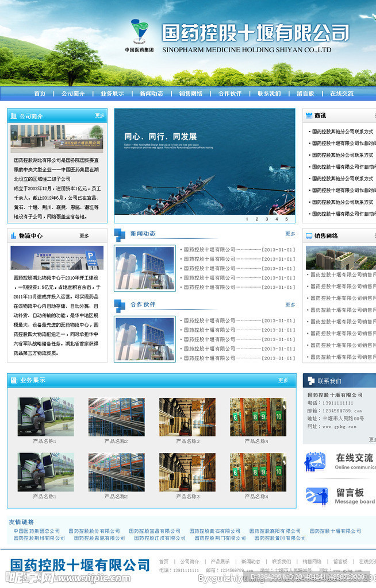Open 业务展示 in the navigation bar
Image resolution: width=376 pixels, height=588 pixels.
pos(112,94)
